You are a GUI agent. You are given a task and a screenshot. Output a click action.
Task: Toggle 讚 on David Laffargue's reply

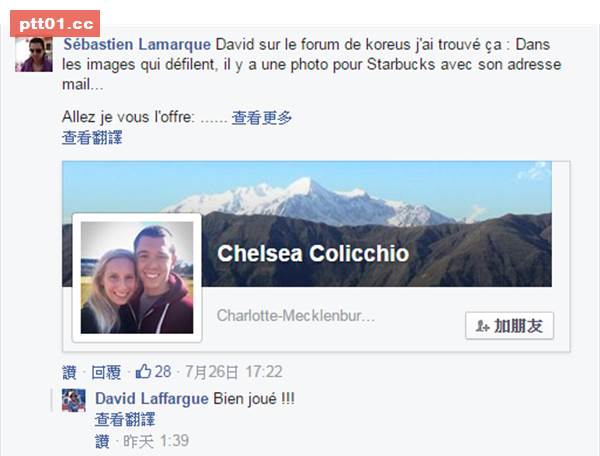102,441
